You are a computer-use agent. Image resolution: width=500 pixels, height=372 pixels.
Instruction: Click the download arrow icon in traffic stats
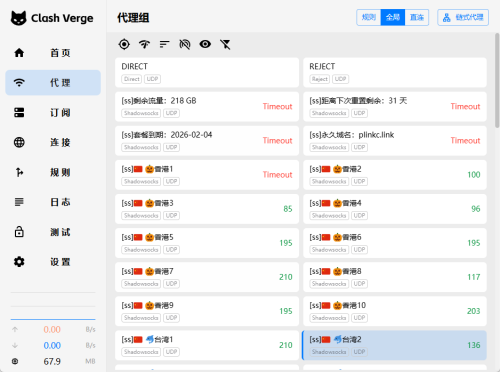pos(15,345)
